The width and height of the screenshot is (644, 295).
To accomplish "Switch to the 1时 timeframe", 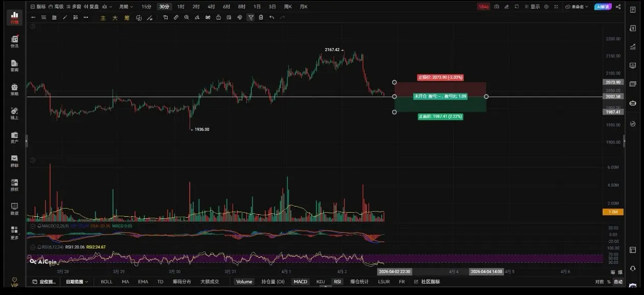I will click(x=181, y=7).
